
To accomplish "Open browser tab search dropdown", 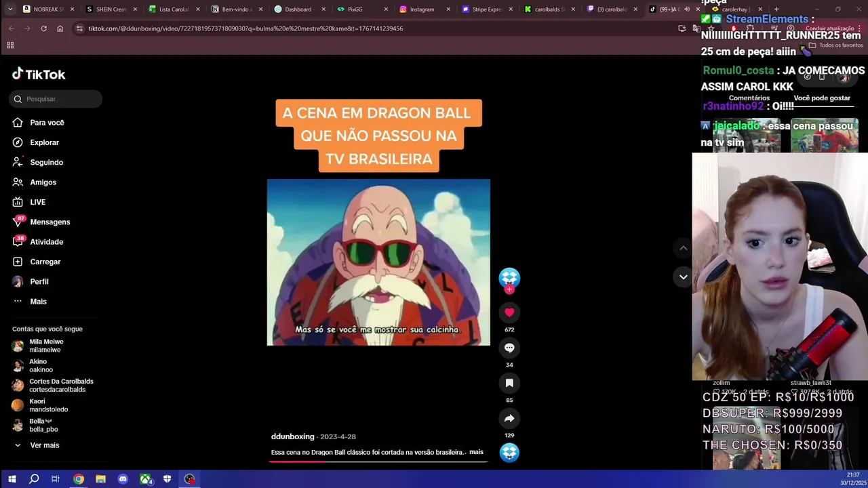I will (x=10, y=9).
